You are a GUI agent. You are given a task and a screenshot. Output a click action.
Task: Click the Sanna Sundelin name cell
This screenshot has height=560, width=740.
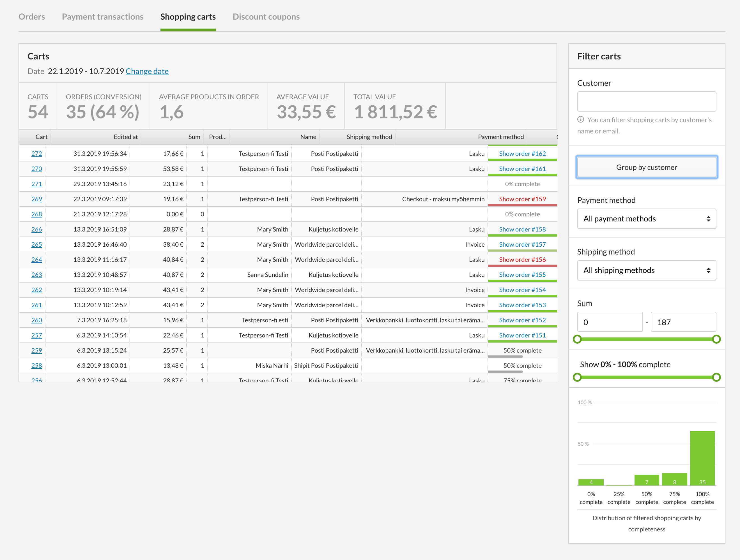tap(268, 274)
